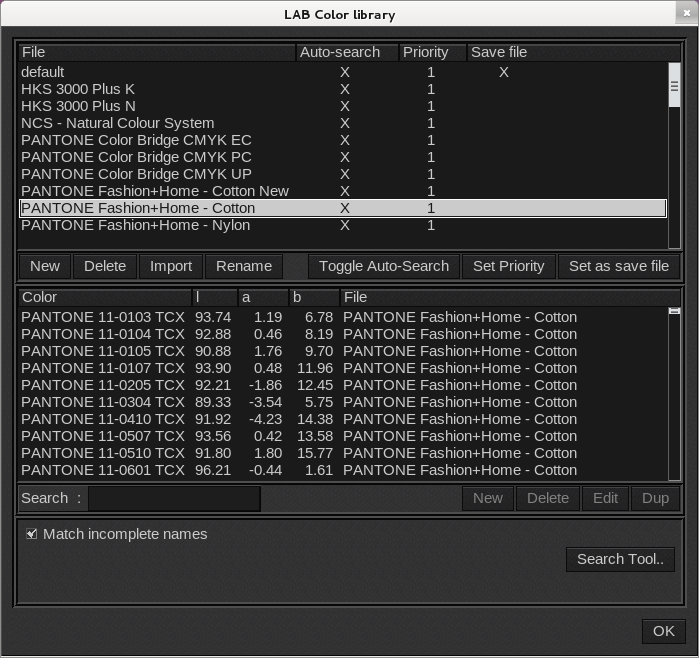699x658 pixels.
Task: Click the Color column header
Action: (104, 297)
